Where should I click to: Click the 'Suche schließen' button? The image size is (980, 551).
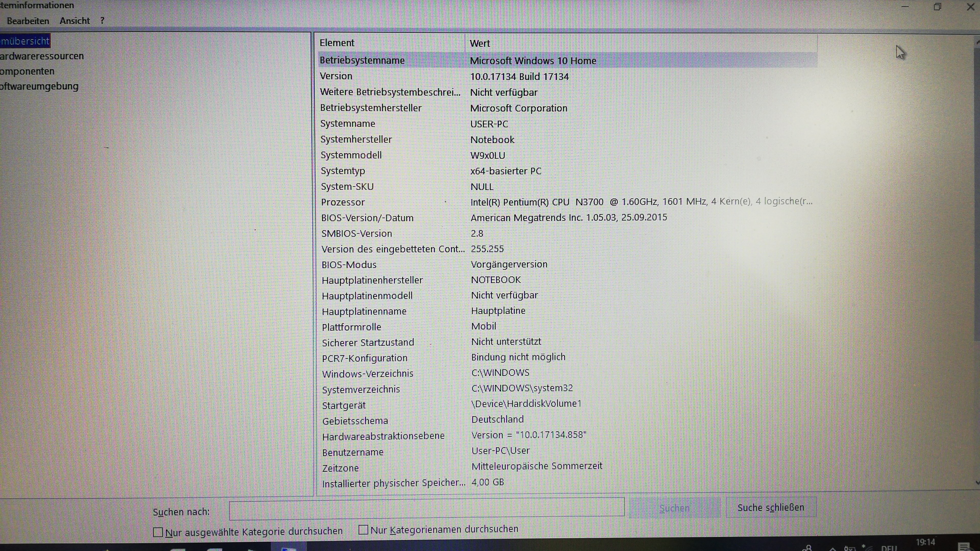pyautogui.click(x=771, y=507)
